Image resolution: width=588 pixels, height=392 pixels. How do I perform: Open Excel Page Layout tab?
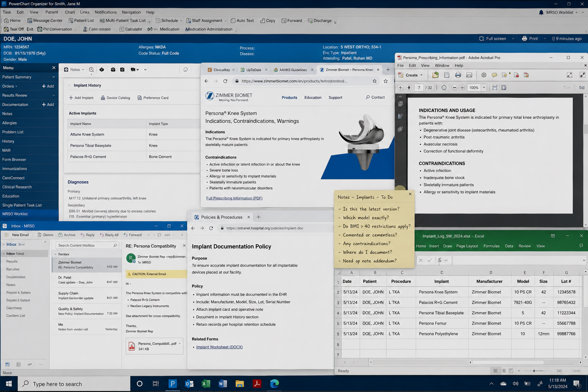pos(467,246)
